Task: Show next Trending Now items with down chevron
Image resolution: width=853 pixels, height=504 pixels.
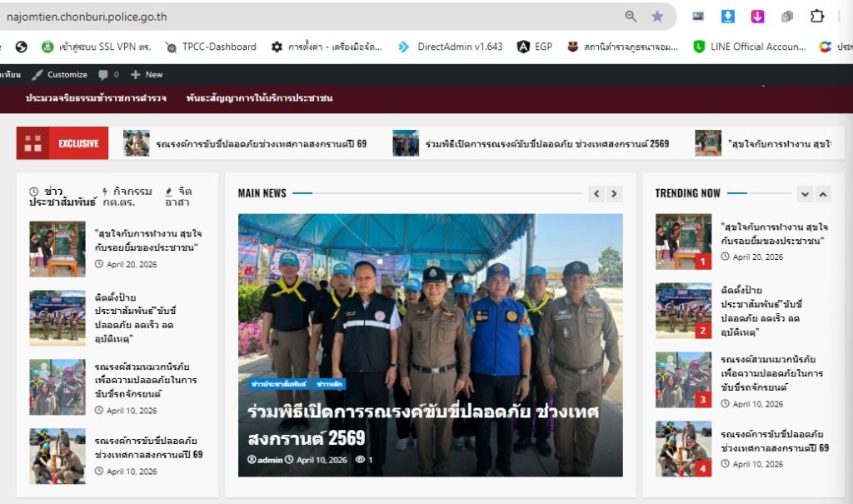Action: [806, 194]
